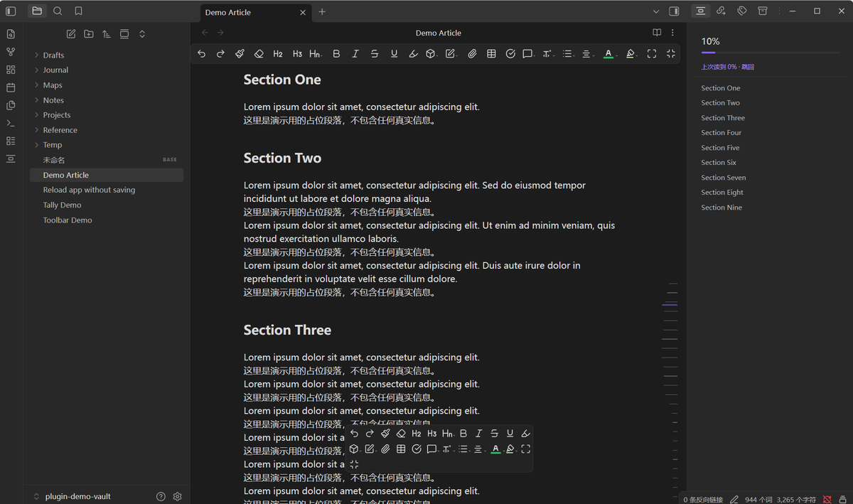Click Undo in the fixed top editing toolbar
Screen dimensions: 853x504
tap(202, 54)
